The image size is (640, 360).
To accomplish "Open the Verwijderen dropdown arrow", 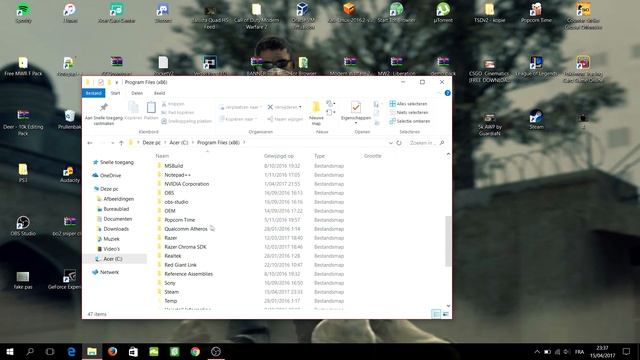I will click(x=300, y=107).
